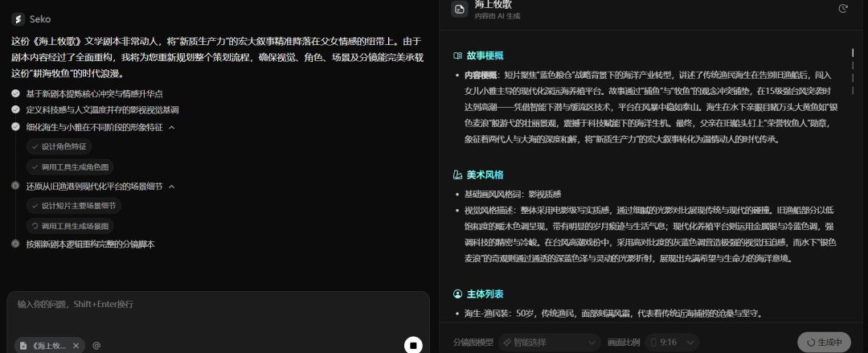Collapse the 还原从旧渔港到现代化平台的场景细节 step
This screenshot has height=353, width=868.
pos(171,186)
